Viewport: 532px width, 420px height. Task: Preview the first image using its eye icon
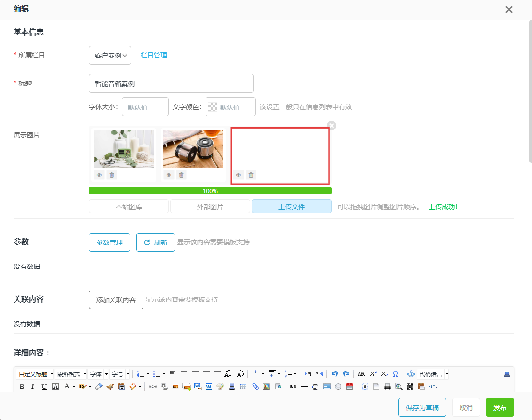tap(99, 175)
